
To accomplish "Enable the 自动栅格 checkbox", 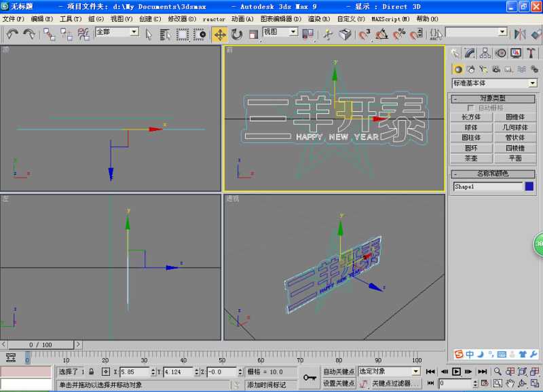I will 470,108.
